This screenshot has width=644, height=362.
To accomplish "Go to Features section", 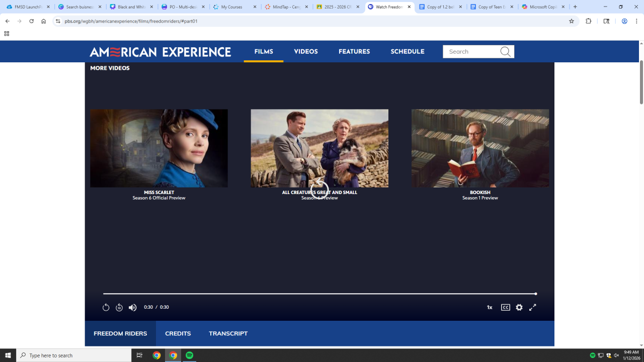I will coord(354,51).
